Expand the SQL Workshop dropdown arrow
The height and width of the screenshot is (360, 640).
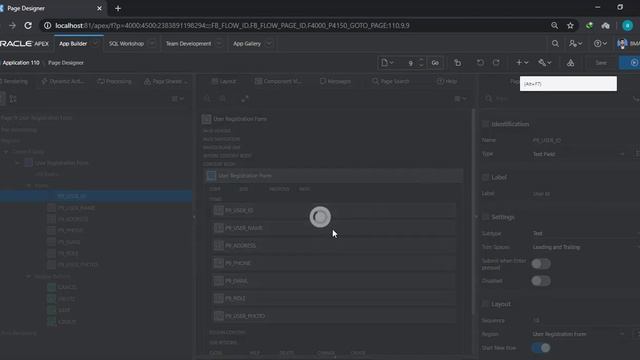[x=152, y=44]
